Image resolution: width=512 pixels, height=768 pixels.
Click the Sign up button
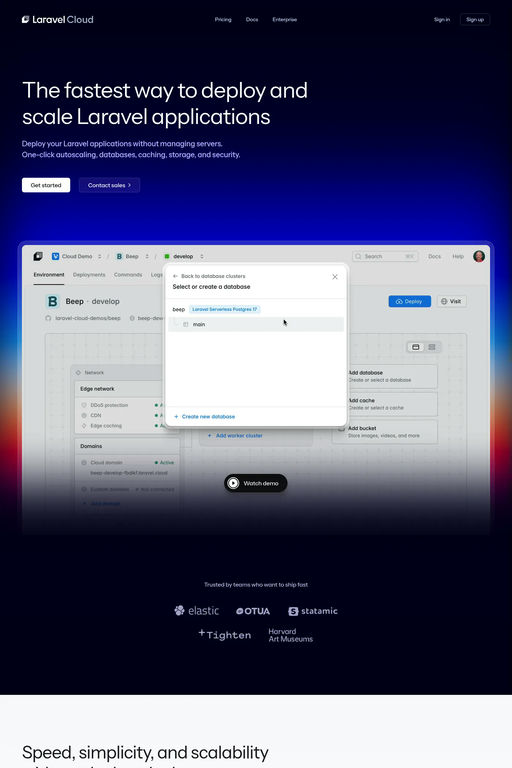click(475, 20)
